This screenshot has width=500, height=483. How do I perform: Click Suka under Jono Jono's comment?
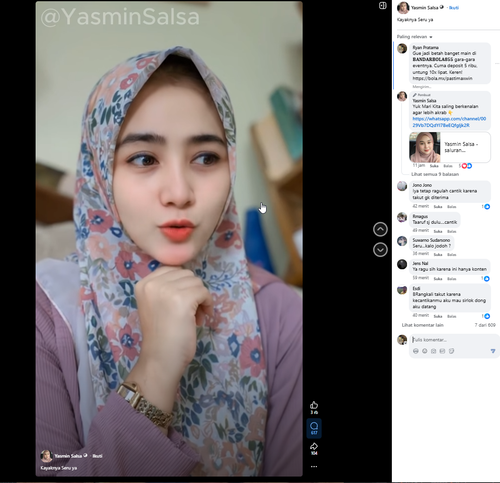[x=438, y=207]
